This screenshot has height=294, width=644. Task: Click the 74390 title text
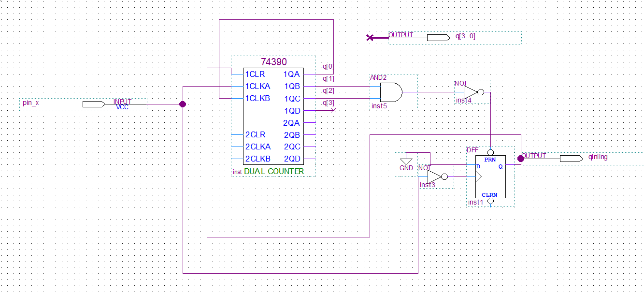273,62
